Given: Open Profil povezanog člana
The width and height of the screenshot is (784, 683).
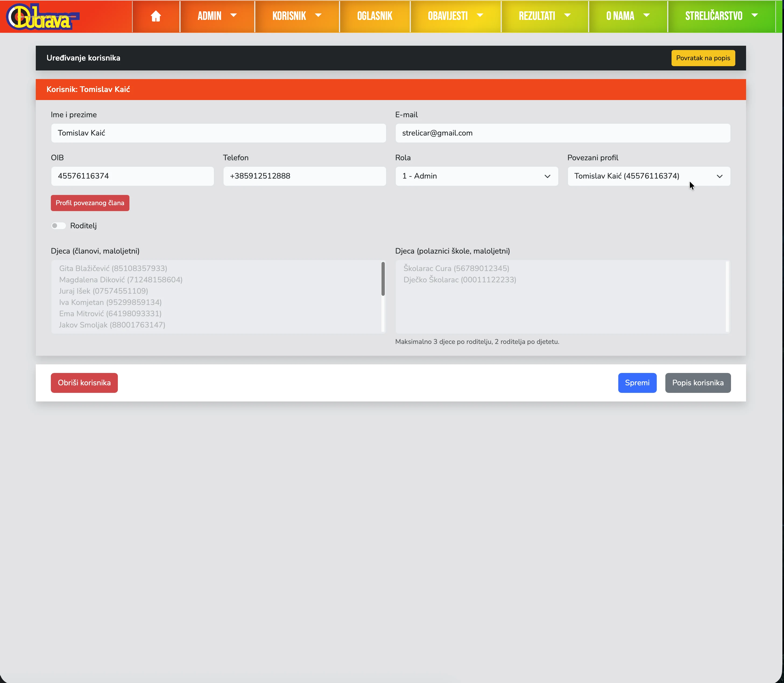Looking at the screenshot, I should click(90, 203).
